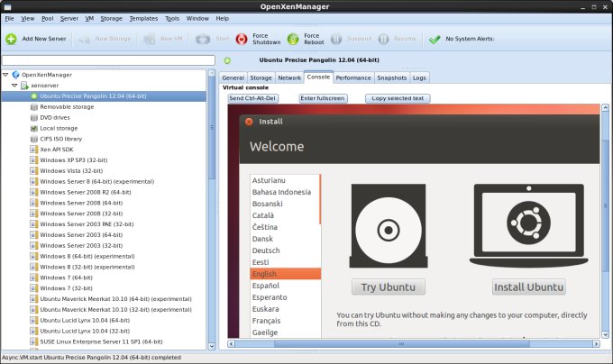Click the laptop image above Install Ubuntu
The width and height of the screenshot is (613, 364).
point(529,226)
